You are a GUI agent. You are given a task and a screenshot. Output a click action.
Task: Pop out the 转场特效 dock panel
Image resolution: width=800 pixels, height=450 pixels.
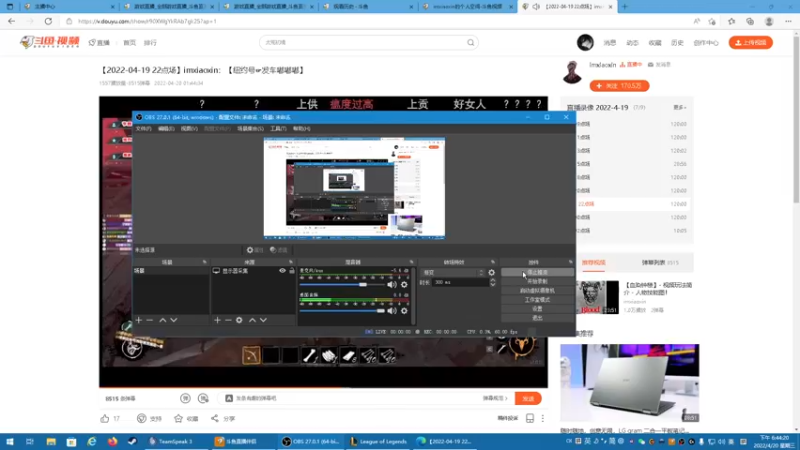pyautogui.click(x=492, y=262)
